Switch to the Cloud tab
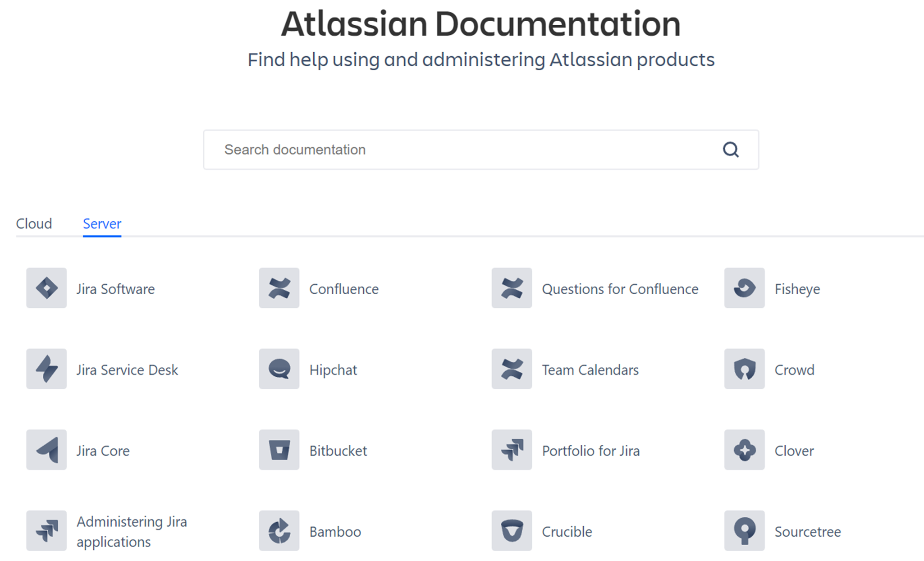The image size is (924, 561). (34, 223)
